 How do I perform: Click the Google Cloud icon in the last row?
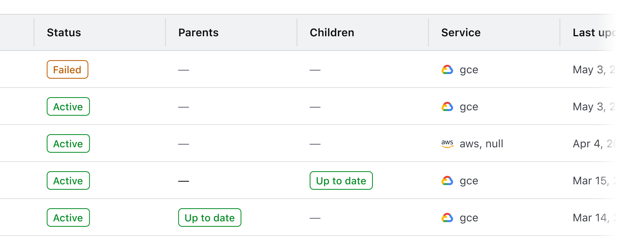click(447, 218)
